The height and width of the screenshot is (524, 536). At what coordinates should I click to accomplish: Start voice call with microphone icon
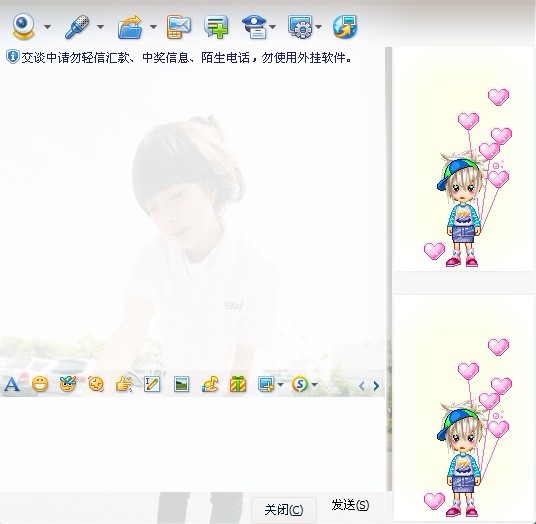pyautogui.click(x=77, y=27)
